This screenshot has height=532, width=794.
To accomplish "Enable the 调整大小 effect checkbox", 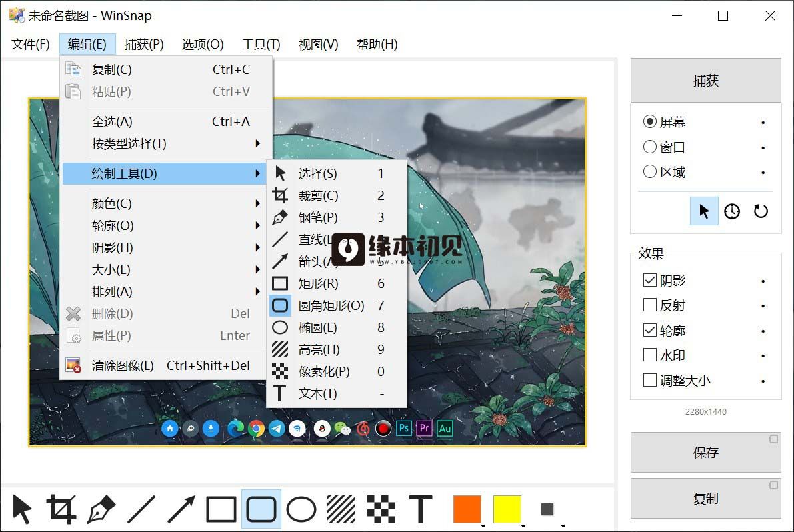I will [650, 379].
